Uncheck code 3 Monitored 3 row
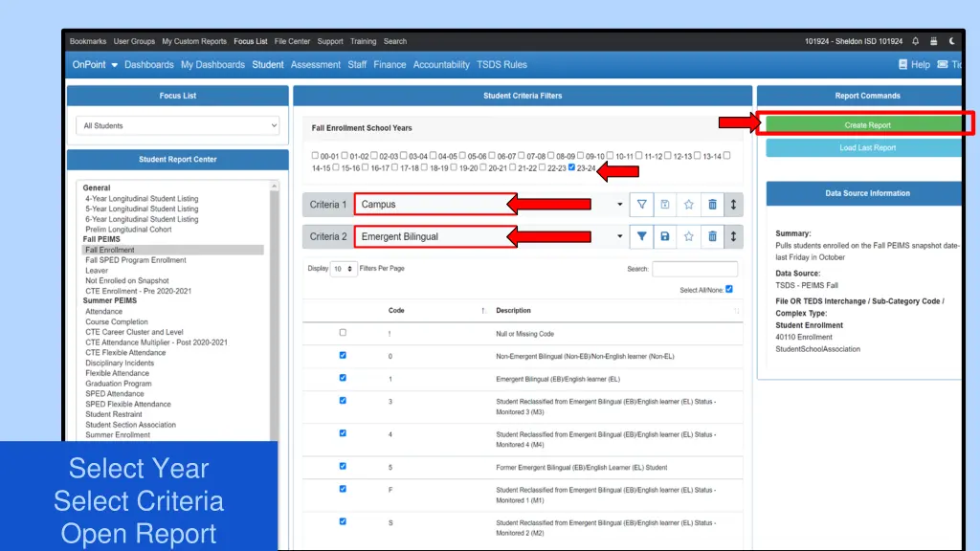 pos(343,401)
